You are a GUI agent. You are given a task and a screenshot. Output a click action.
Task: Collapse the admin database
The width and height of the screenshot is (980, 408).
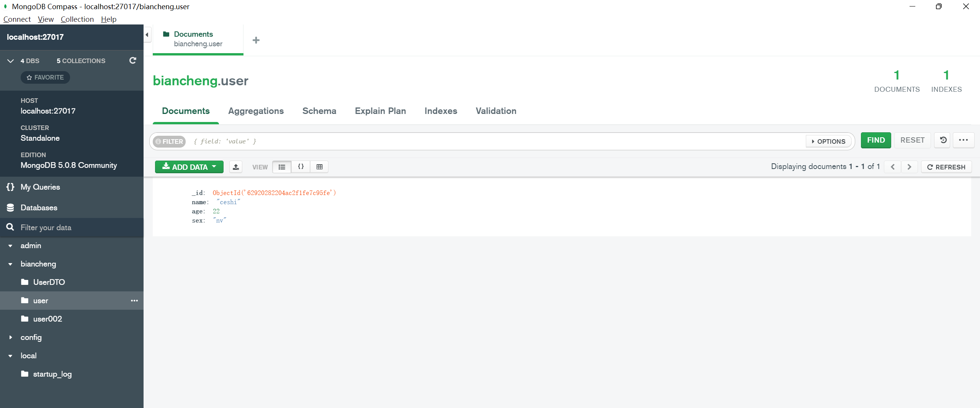point(10,246)
